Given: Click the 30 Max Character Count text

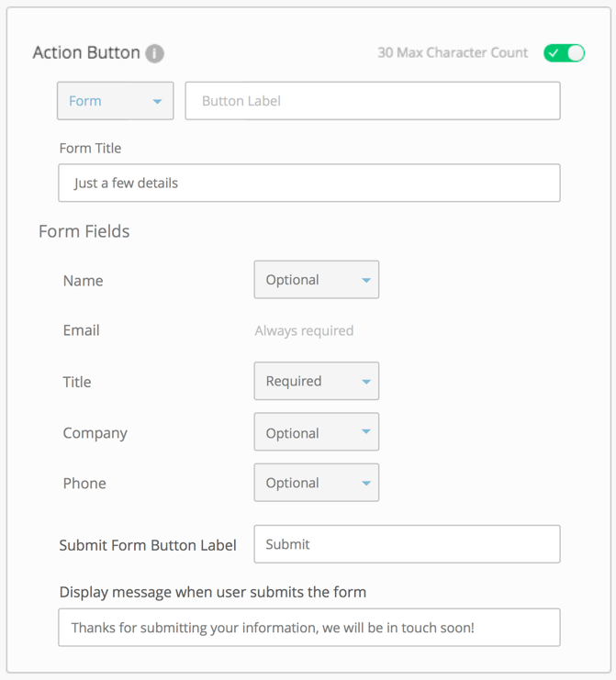Looking at the screenshot, I should 453,52.
